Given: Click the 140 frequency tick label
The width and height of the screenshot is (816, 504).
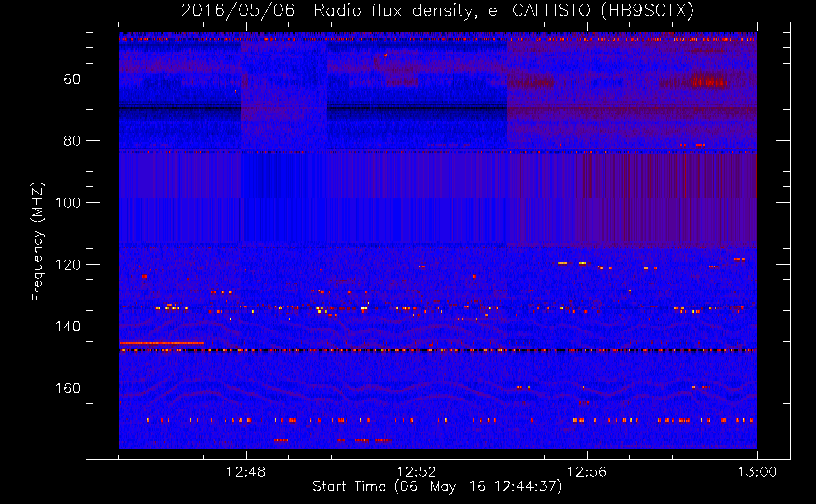Looking at the screenshot, I should coord(68,326).
